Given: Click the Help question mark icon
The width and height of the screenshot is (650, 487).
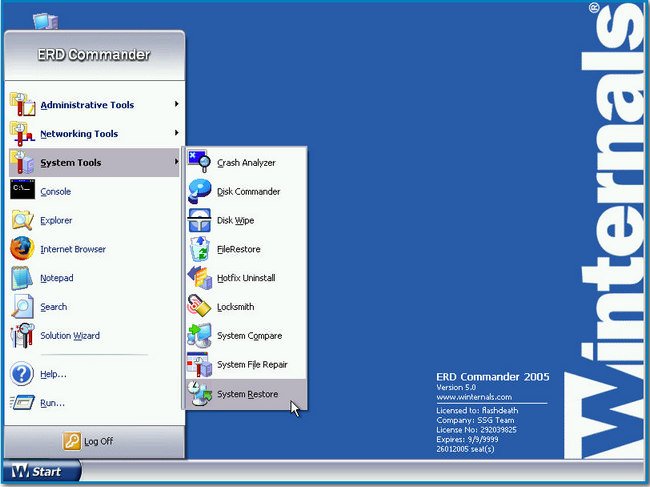Looking at the screenshot, I should click(x=22, y=374).
